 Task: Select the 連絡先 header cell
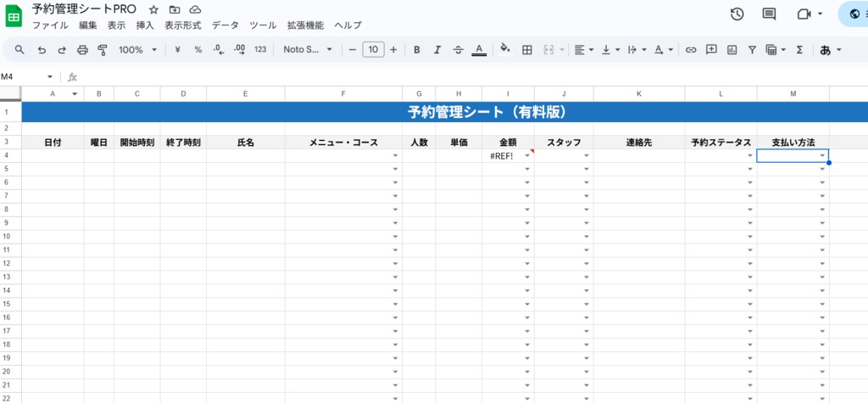point(639,143)
